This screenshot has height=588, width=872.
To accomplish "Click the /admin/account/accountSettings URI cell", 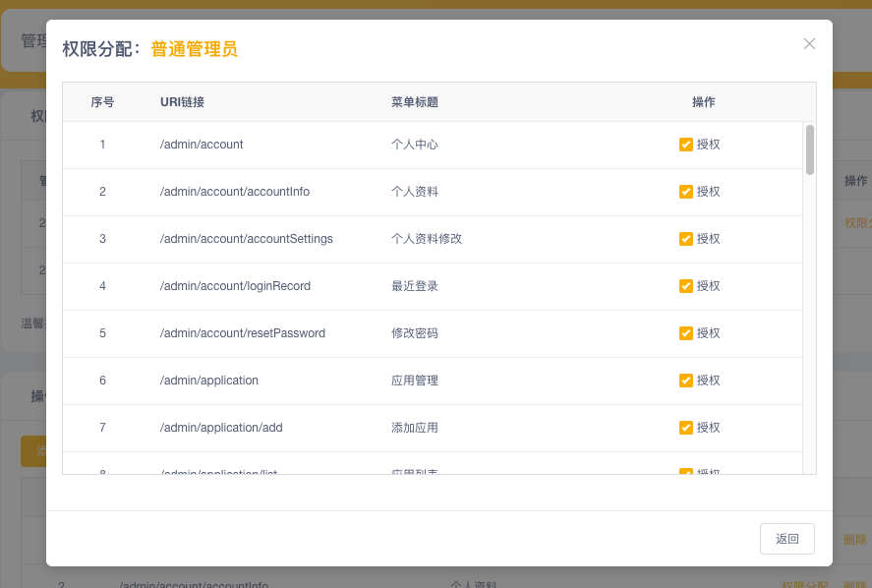I will 246,239.
